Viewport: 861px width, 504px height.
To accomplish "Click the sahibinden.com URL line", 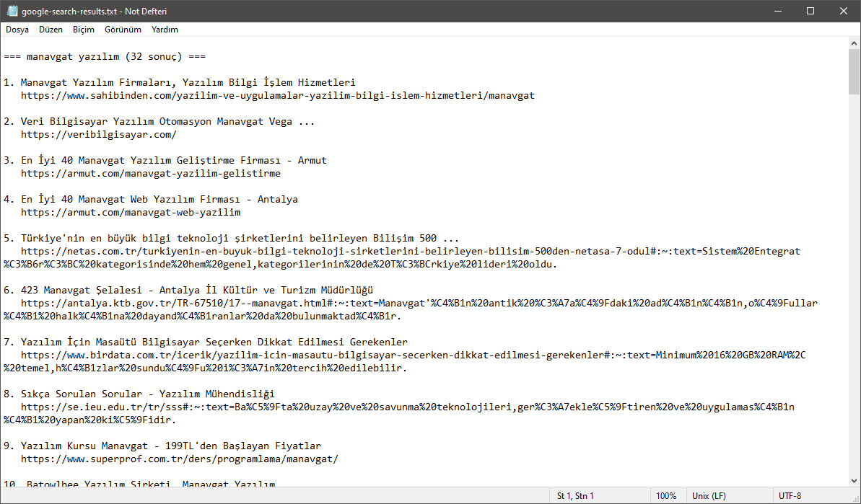I will pyautogui.click(x=278, y=95).
